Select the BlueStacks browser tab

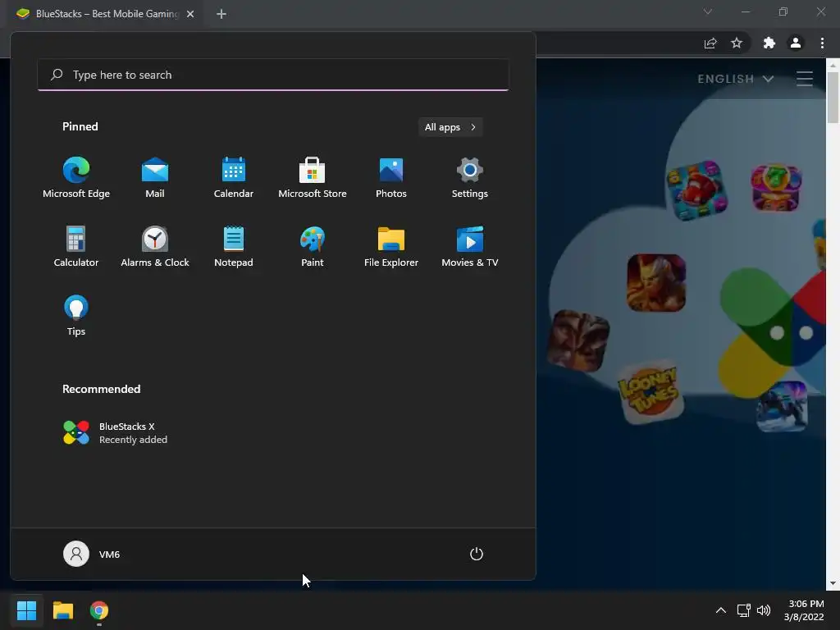coord(106,14)
